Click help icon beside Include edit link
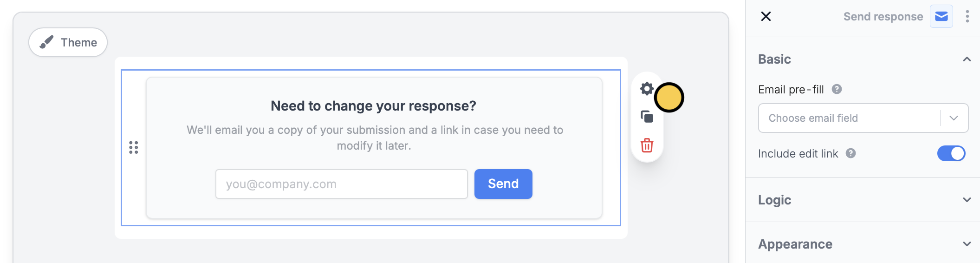Image resolution: width=980 pixels, height=263 pixels. (850, 153)
